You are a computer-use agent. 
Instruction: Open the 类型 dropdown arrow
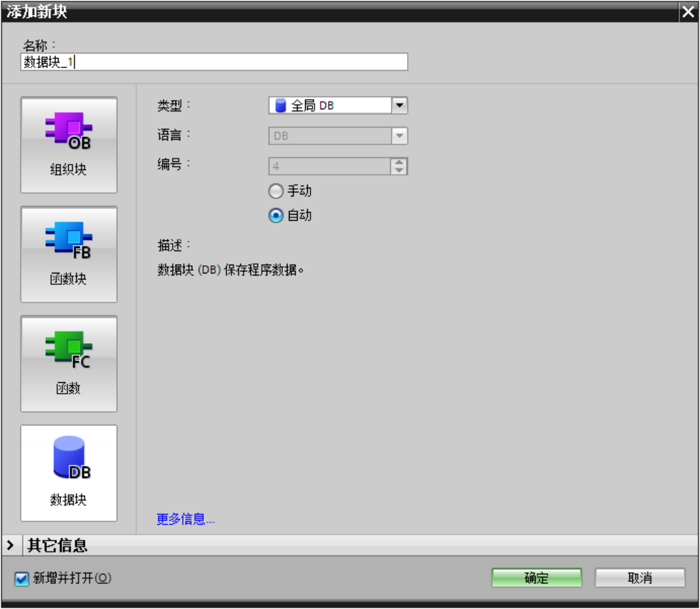400,106
